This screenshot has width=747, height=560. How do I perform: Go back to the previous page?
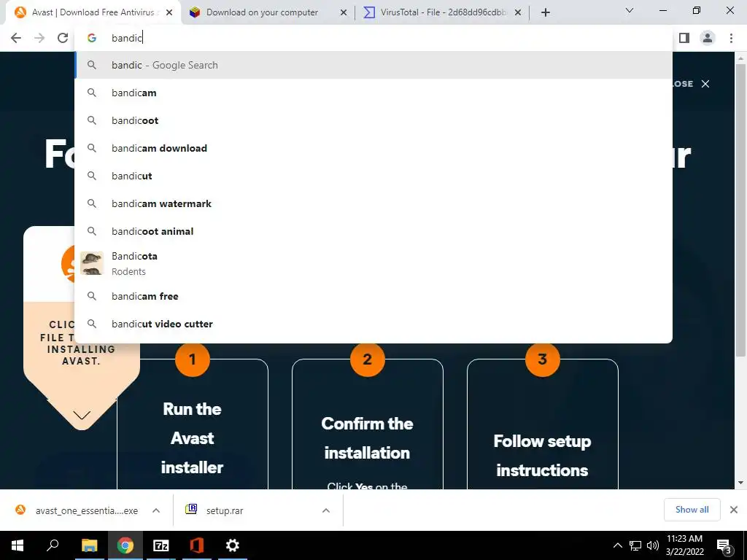[x=16, y=38]
